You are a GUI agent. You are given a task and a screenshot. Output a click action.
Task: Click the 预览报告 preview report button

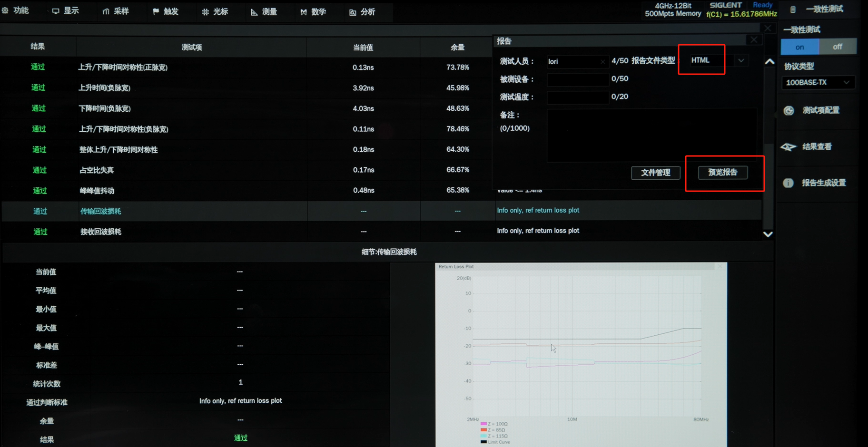point(722,172)
